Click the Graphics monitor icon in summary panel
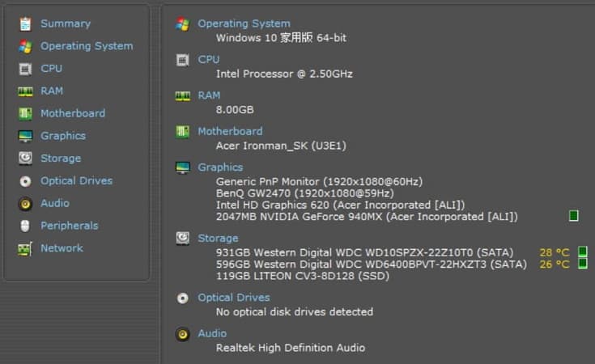The image size is (595, 364). point(182,167)
